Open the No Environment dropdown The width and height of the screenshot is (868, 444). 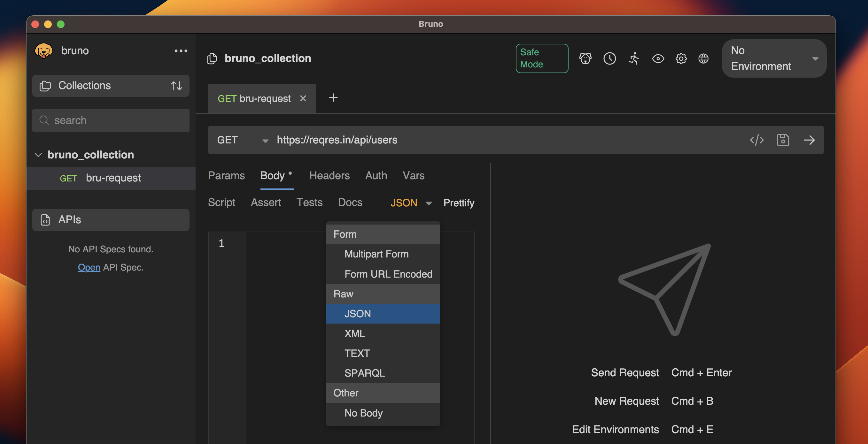pos(774,58)
